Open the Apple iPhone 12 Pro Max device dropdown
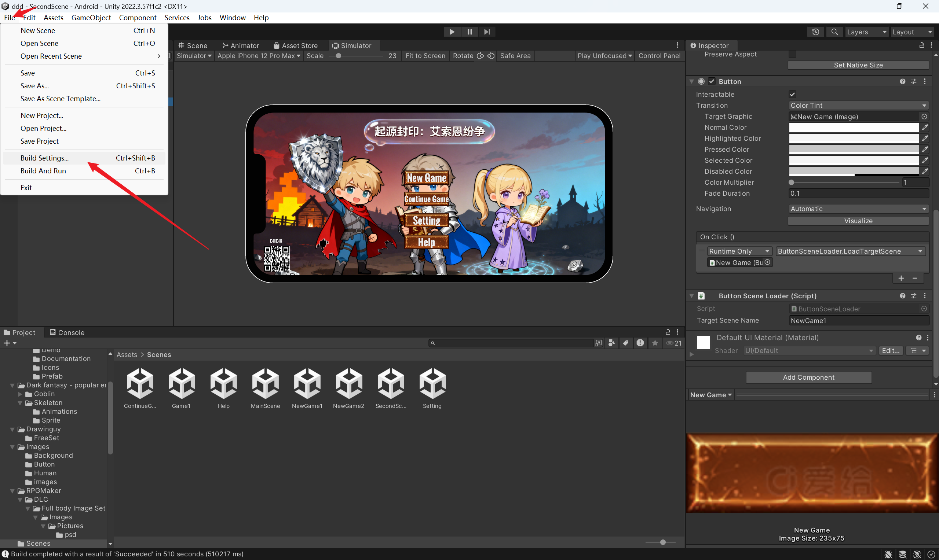939x560 pixels. pyautogui.click(x=259, y=56)
